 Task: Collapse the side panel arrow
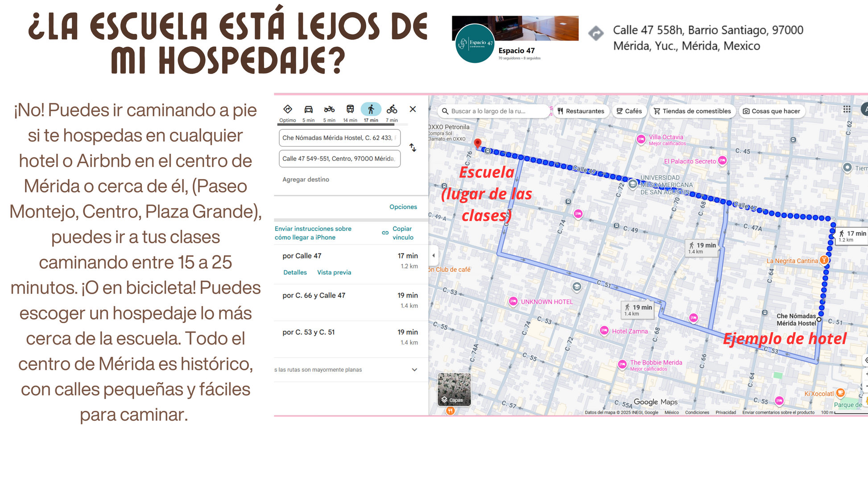(x=434, y=255)
